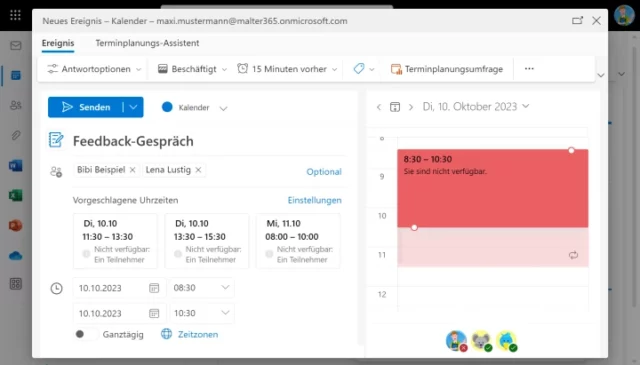Remove Bibi Beispiel from attendees
Screen dimensions: 640x365
[x=132, y=170]
